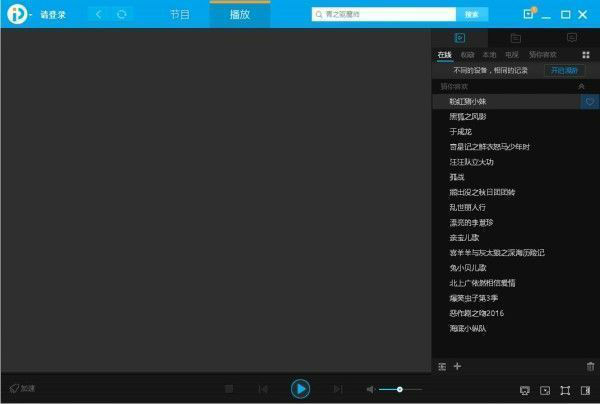Screen dimensions: 600x404
Task: Delete playlist with the trash icon
Action: tap(590, 367)
